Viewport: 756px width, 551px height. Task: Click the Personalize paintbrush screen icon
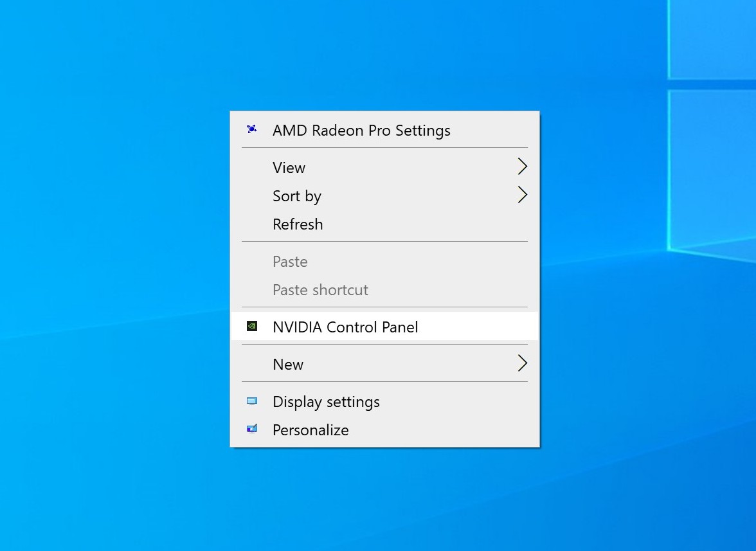[x=252, y=429]
